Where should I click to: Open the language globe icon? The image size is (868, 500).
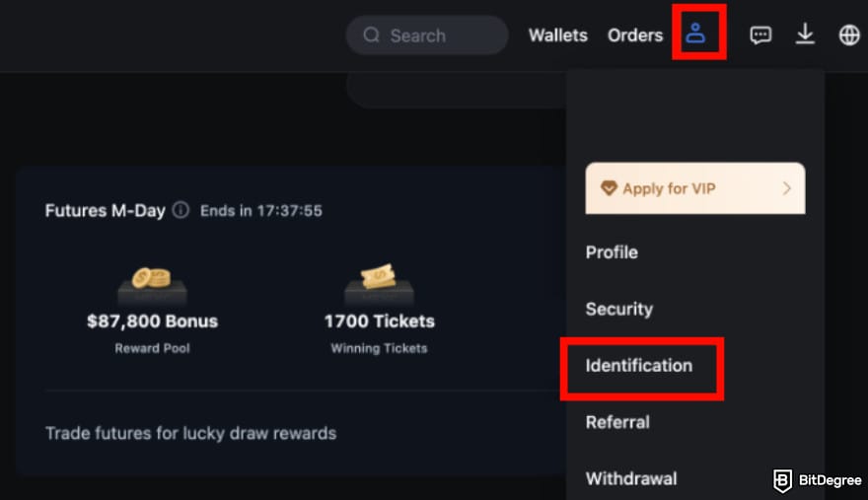[x=849, y=36]
